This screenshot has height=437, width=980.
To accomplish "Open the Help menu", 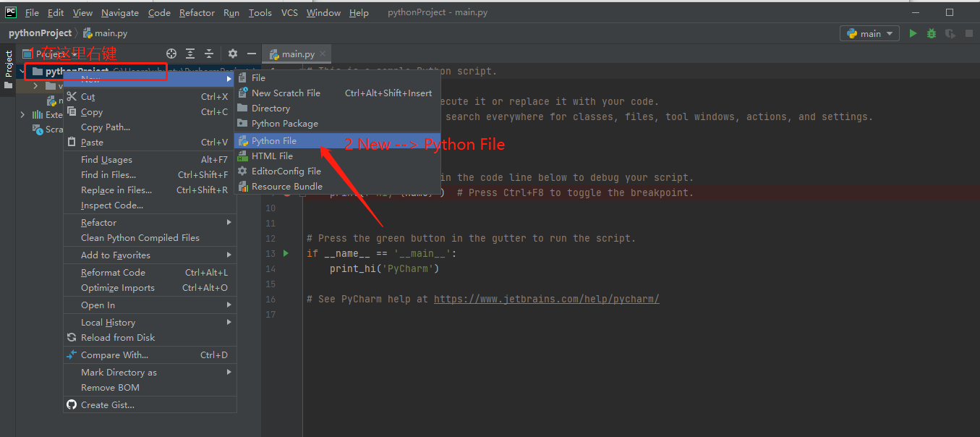I will coord(359,13).
